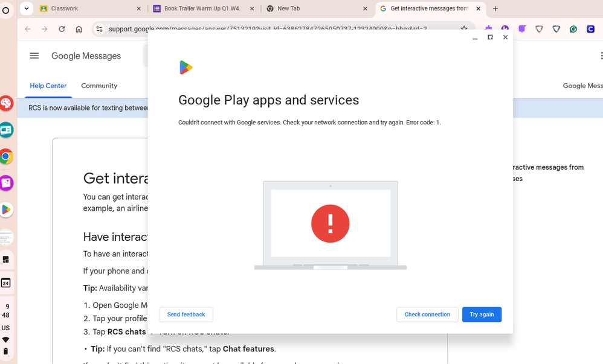Click the 9 48 clock on shelf
Screen dimensions: 603x364
click(x=6, y=311)
